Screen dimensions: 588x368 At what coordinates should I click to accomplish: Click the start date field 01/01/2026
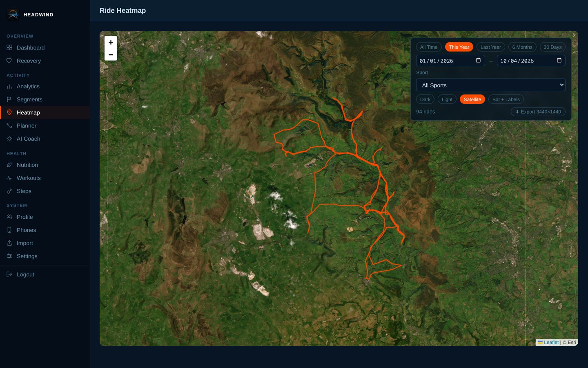[x=450, y=61]
